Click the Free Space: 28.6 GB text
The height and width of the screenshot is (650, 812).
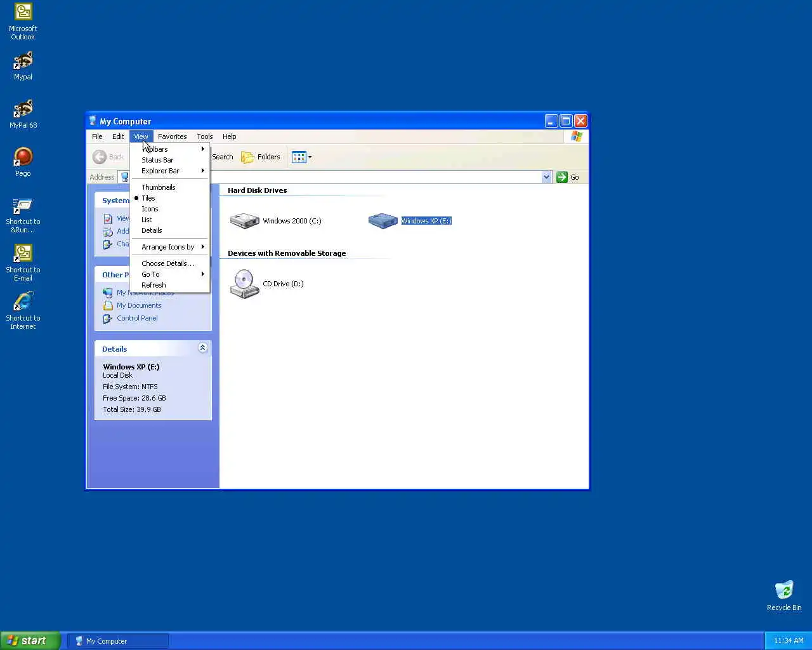pos(134,398)
